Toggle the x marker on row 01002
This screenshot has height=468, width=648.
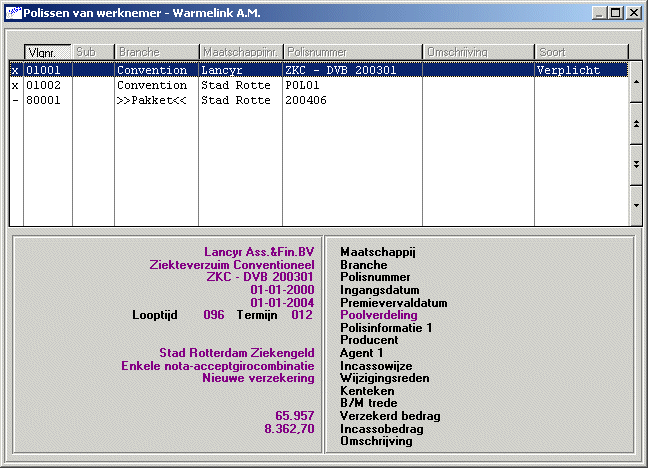coord(15,86)
